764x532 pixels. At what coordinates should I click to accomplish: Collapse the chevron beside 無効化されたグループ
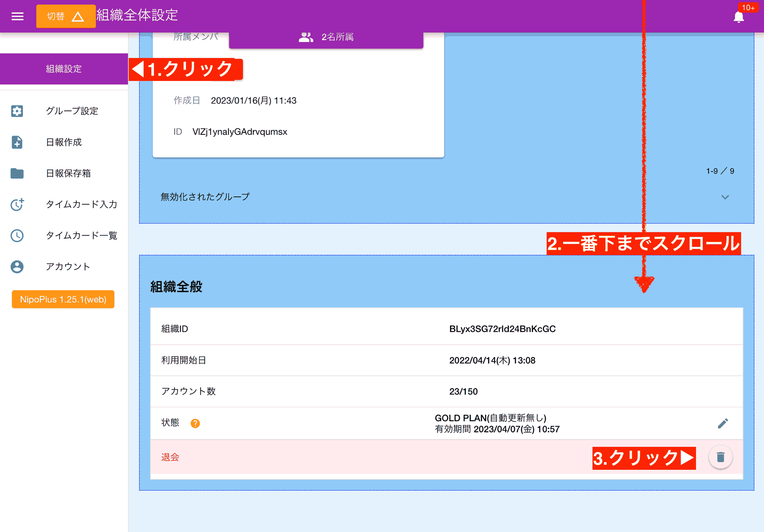pos(725,197)
